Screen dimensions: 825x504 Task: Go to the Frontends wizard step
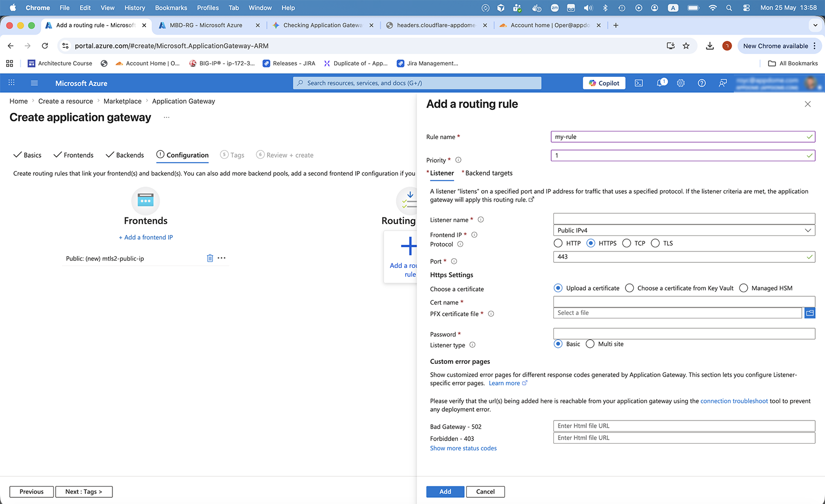click(x=73, y=155)
